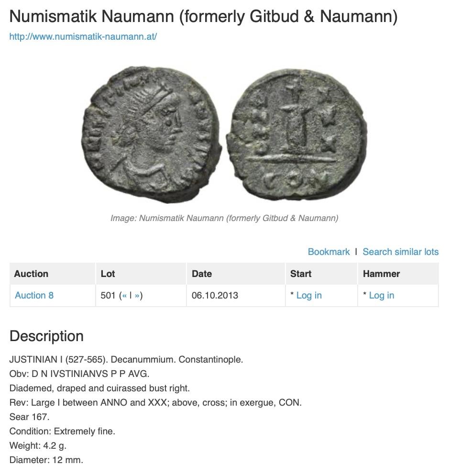This screenshot has width=449, height=476.
Task: Open the Auction 8 link
Action: tap(34, 296)
